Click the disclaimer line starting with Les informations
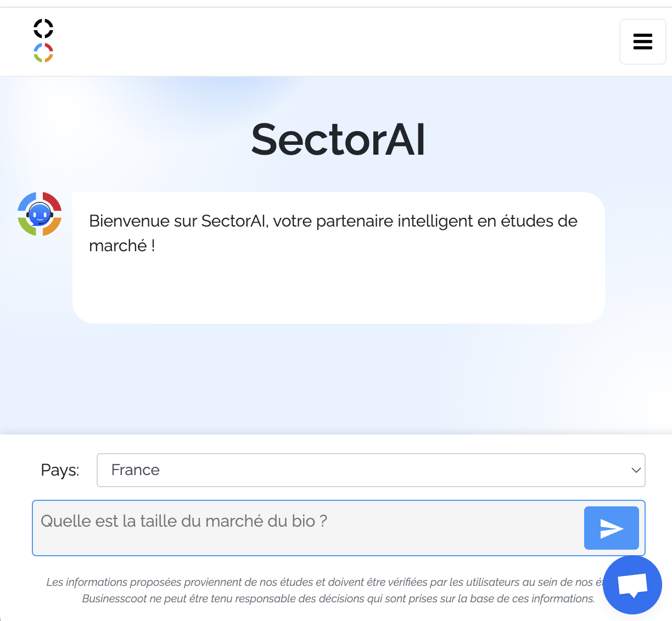Screen dimensions: 672x621 tap(324, 582)
